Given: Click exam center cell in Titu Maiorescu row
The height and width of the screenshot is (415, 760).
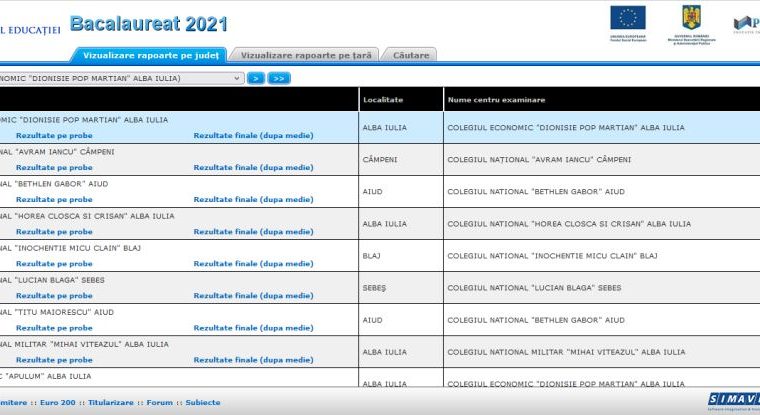Looking at the screenshot, I should click(602, 320).
